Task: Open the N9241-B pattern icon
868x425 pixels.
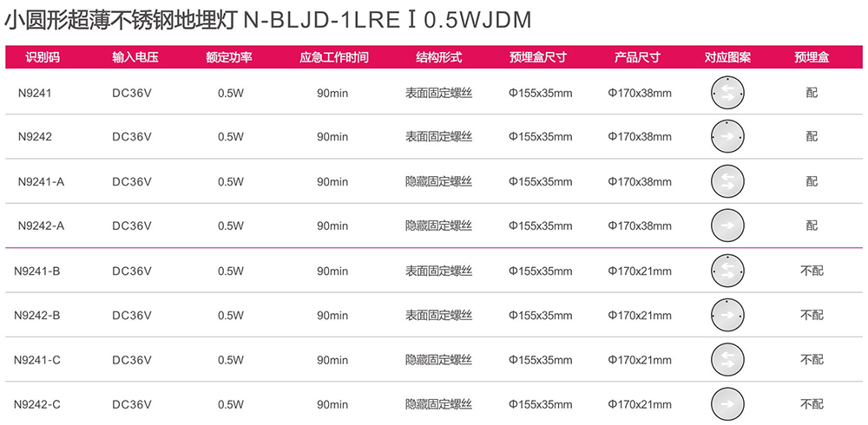Action: [727, 271]
